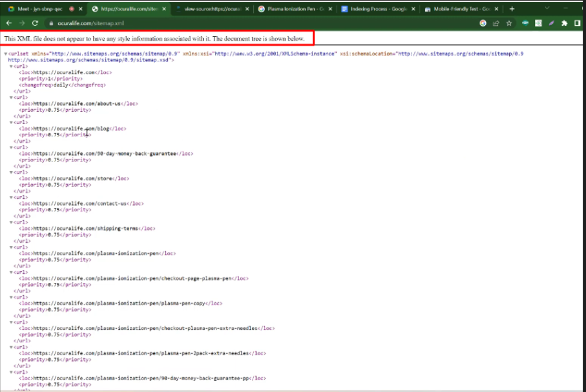Image resolution: width=586 pixels, height=392 pixels.
Task: Go back to the previous page
Action: pyautogui.click(x=9, y=23)
